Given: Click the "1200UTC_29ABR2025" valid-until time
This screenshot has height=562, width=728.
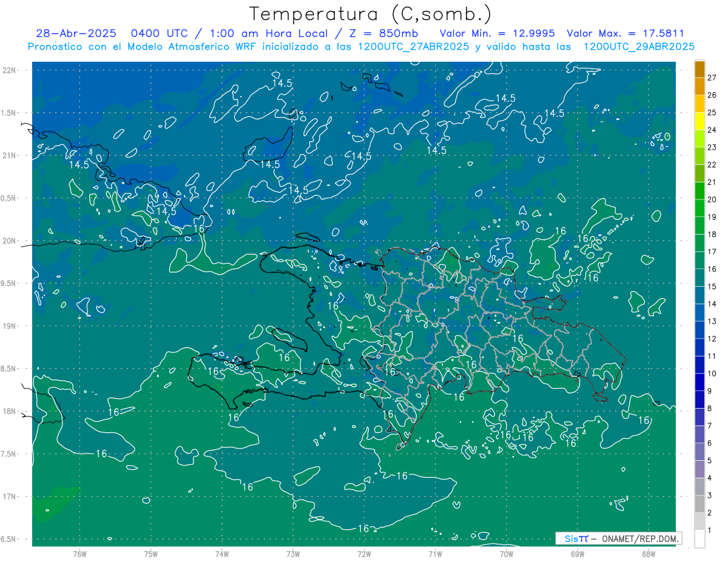Looking at the screenshot, I should coord(638,47).
